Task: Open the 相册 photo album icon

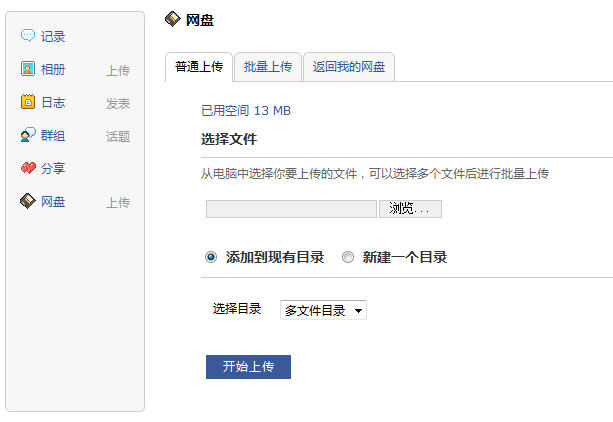Action: coord(28,68)
